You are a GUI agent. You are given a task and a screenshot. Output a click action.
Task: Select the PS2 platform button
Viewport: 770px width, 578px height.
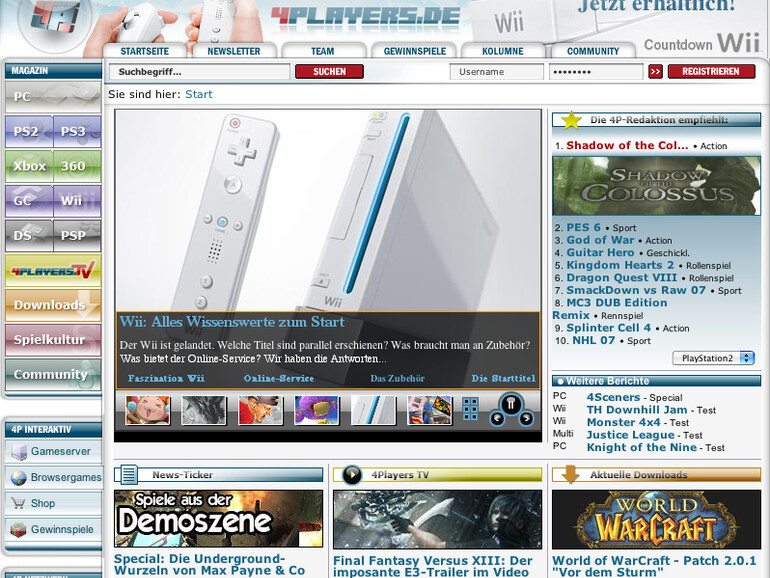pyautogui.click(x=28, y=132)
